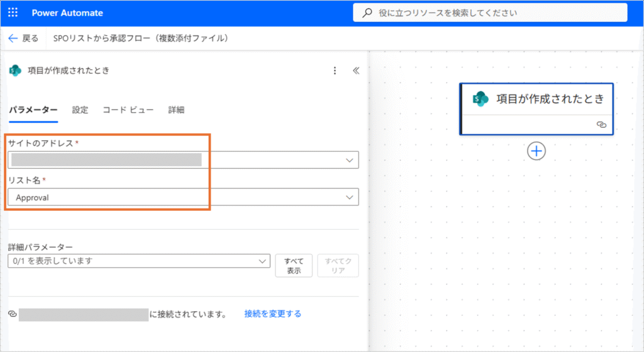This screenshot has height=352, width=644.
Task: Open the app launcher waffle icon
Action: point(13,13)
